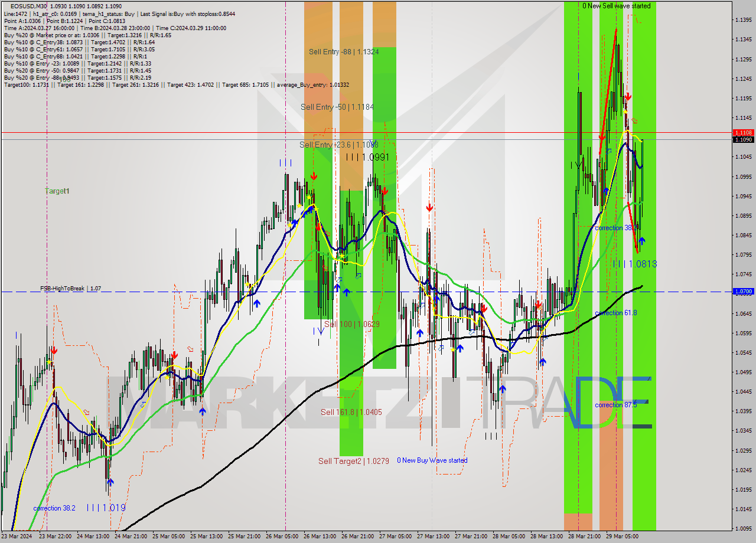The image size is (756, 543).
Task: Click the 'Sell Target2 | 1.0279' label
Action: click(353, 461)
